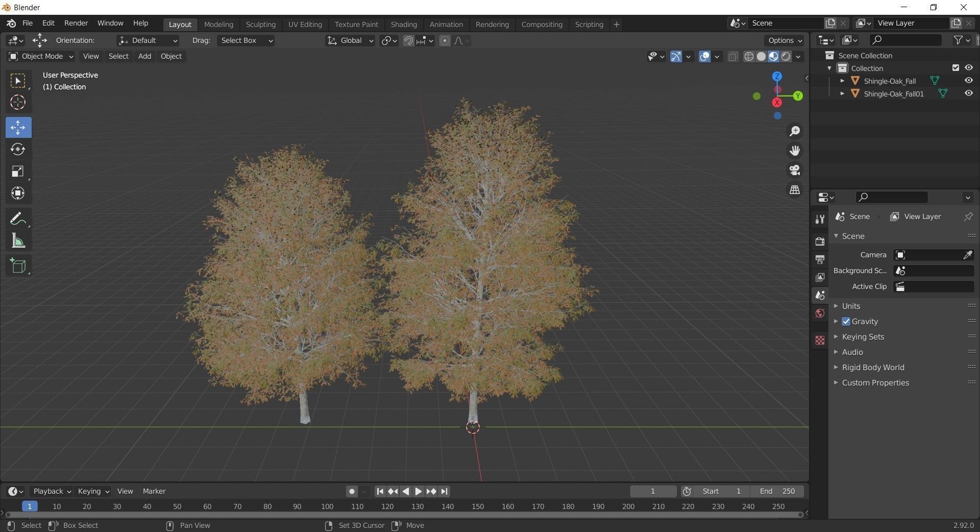Open Render properties tab icon
The width and height of the screenshot is (980, 532).
[x=820, y=241]
